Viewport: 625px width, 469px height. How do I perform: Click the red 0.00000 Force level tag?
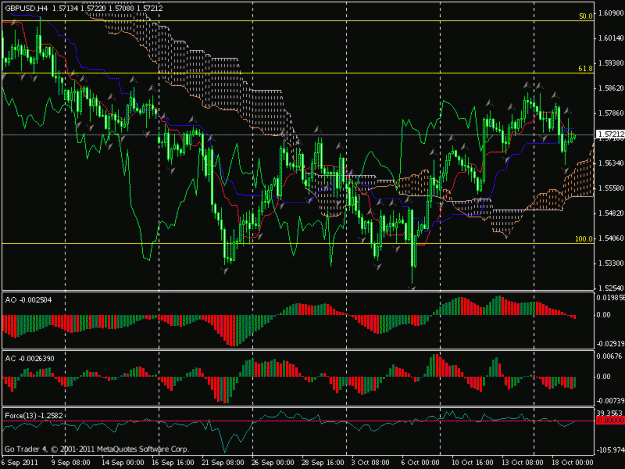click(x=610, y=420)
